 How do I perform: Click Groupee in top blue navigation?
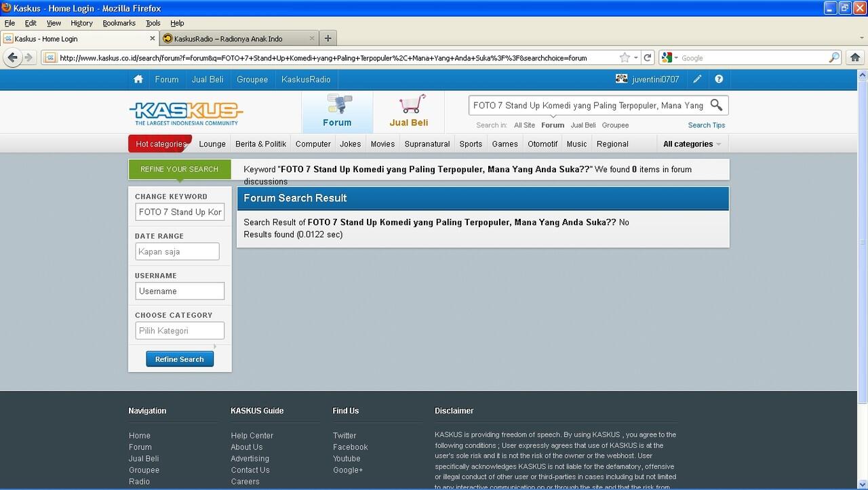[x=252, y=79]
